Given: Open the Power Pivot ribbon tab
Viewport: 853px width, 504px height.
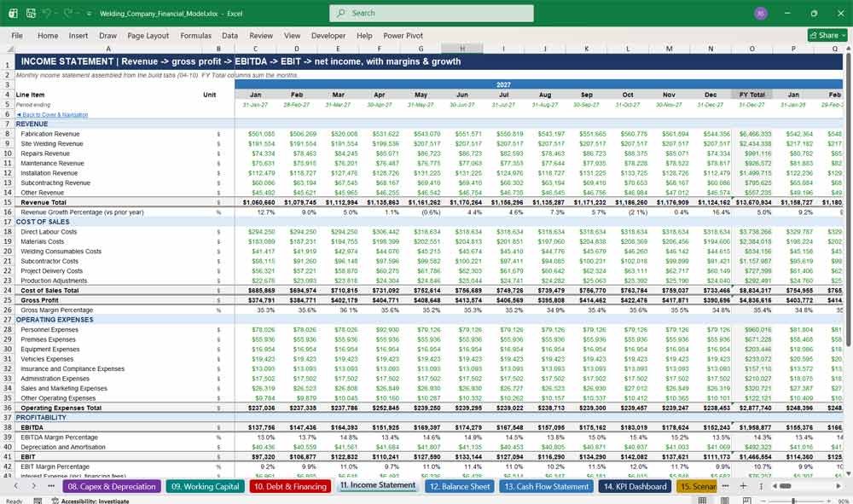Looking at the screenshot, I should point(403,35).
